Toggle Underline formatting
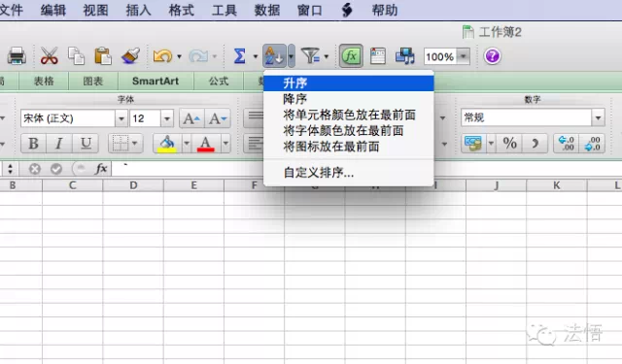 (86, 144)
